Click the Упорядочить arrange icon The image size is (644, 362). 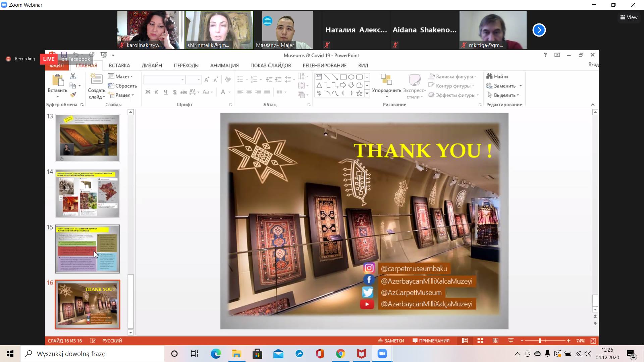pos(386,80)
